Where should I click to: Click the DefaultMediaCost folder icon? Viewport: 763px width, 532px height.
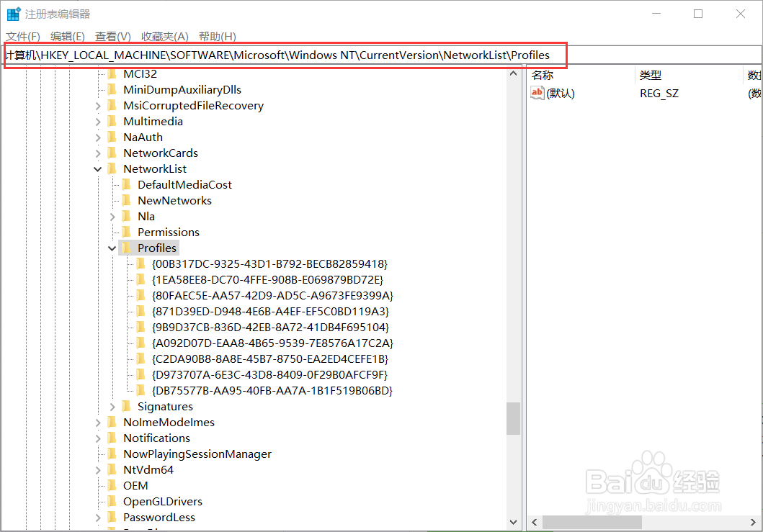click(127, 185)
